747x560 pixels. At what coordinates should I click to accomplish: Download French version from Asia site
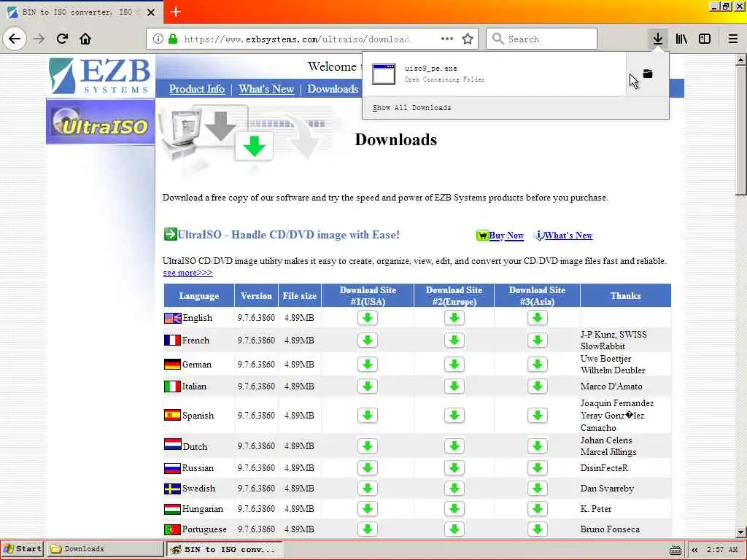click(538, 340)
